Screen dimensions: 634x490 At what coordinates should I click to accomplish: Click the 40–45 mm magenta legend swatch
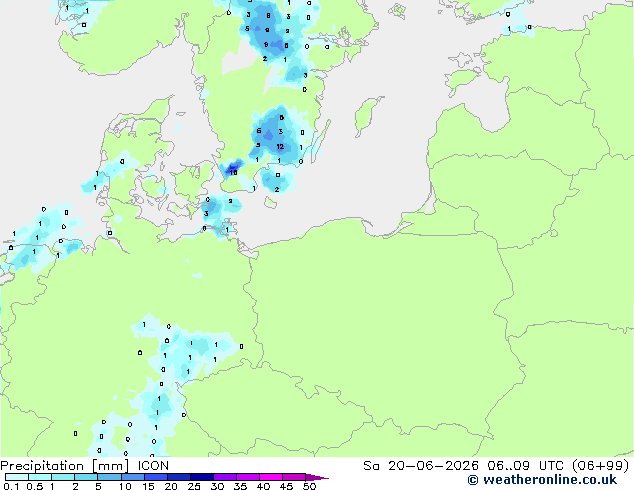(x=271, y=477)
